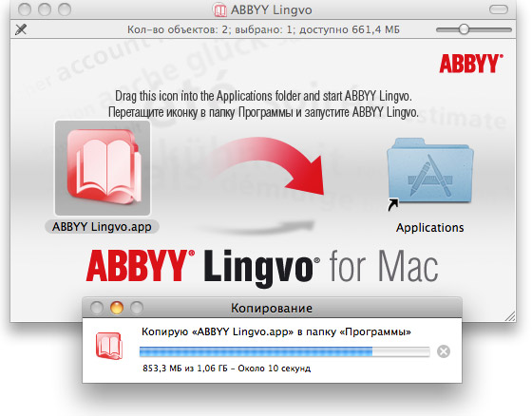Cancel the copy with the round X button
This screenshot has width=532, height=416.
444,351
